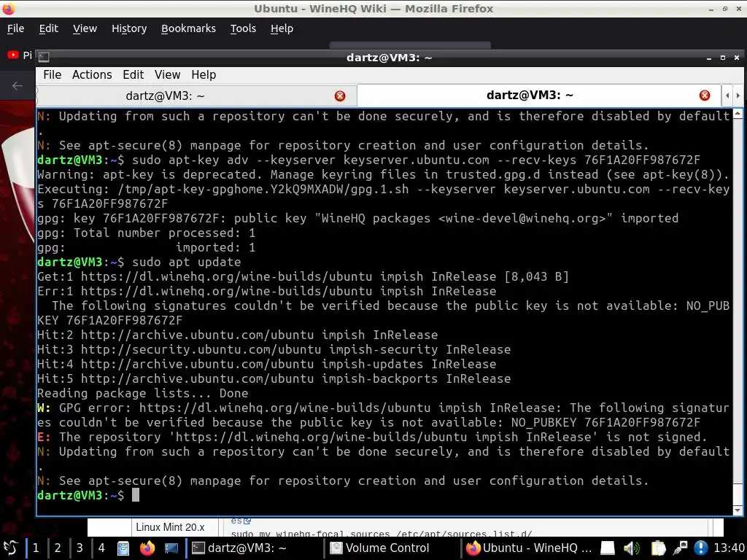This screenshot has height=560, width=747.
Task: Click the 'sudo apt update' command text
Action: [186, 262]
